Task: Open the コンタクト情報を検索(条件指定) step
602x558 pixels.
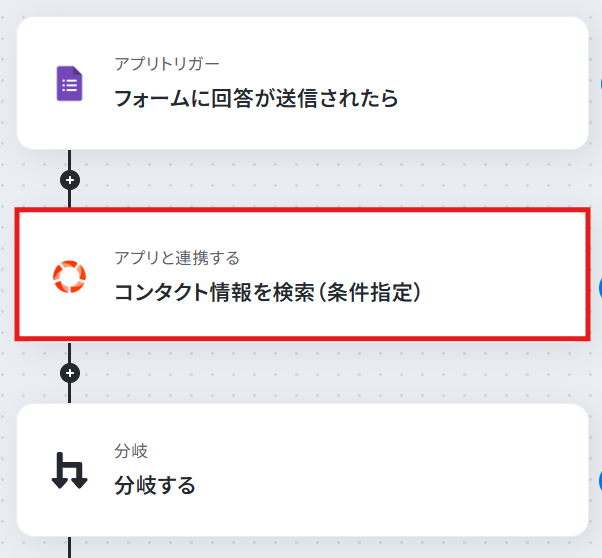Action: 268,292
